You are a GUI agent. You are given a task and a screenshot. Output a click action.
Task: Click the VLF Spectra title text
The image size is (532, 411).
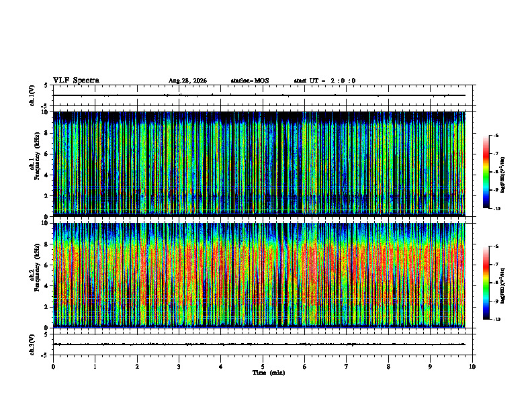point(76,81)
